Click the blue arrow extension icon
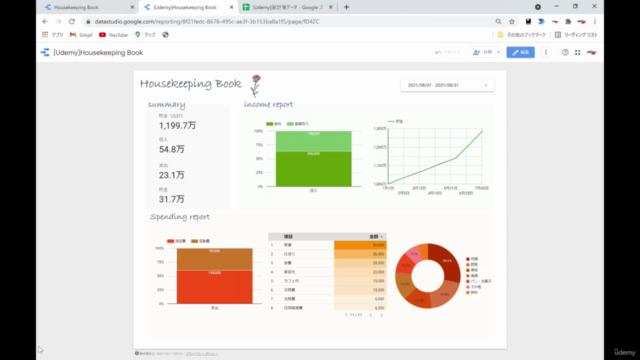640x360 pixels. pyautogui.click(x=541, y=22)
